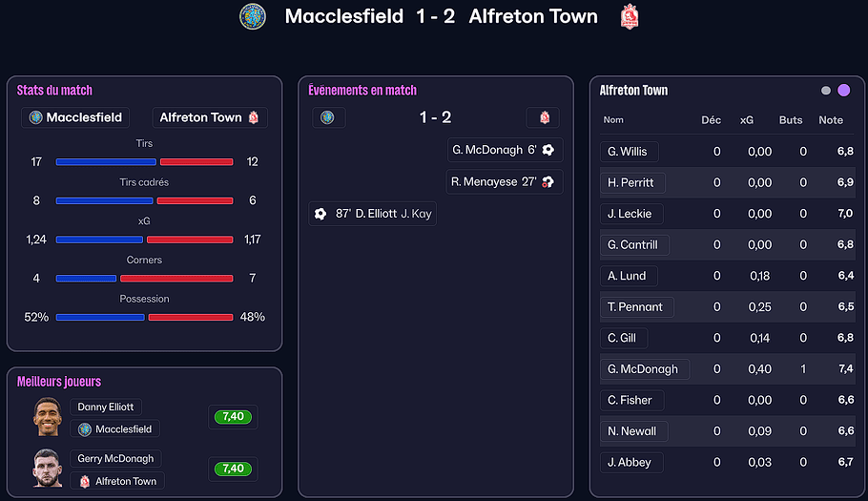
Task: Select Macclesfield team button in match stats
Action: (77, 117)
